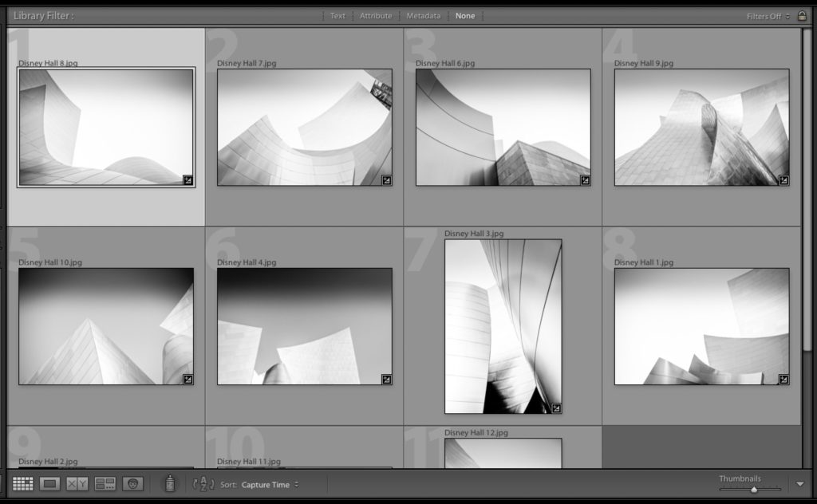
Task: Click the file name "Disney Hall 4.jpg"
Action: coord(247,262)
